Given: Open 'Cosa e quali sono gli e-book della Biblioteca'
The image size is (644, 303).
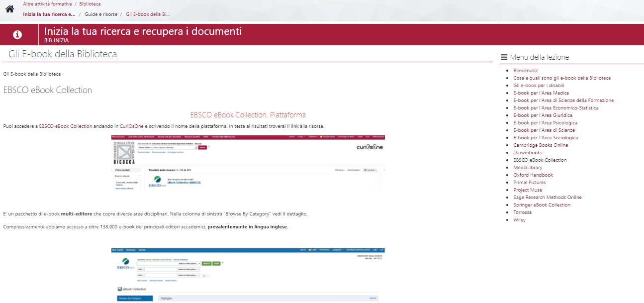Looking at the screenshot, I should [562, 78].
